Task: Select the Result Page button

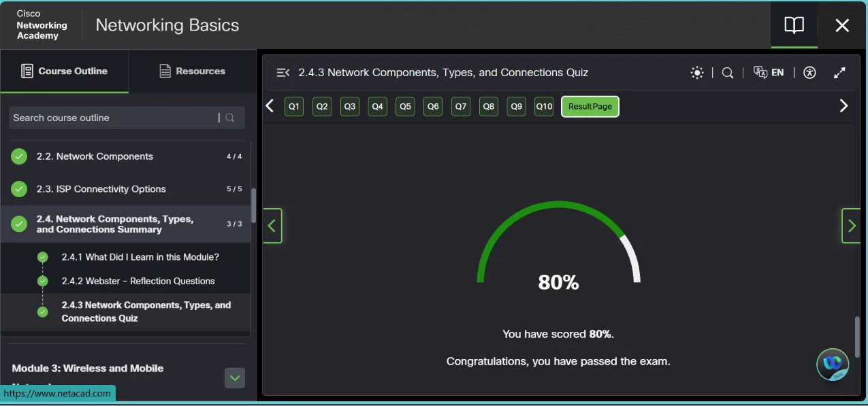Action: click(590, 107)
